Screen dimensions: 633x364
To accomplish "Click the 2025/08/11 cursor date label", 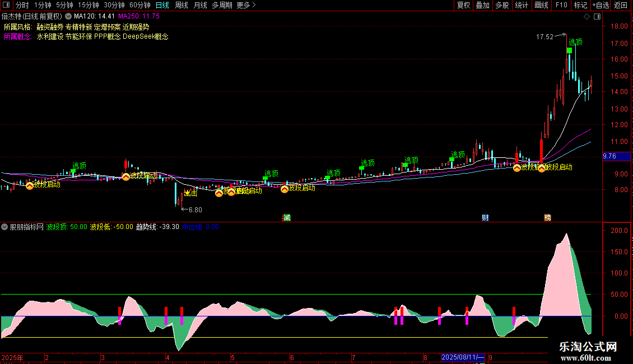I will [463, 357].
